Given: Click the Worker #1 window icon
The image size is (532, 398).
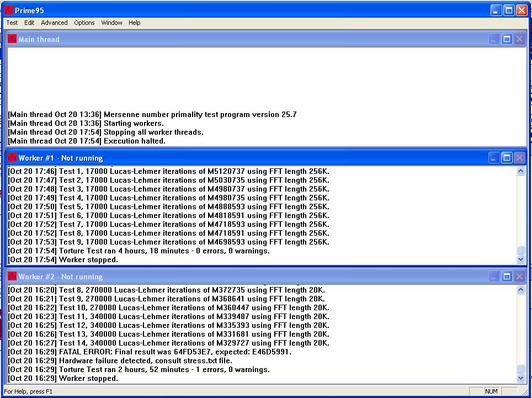Looking at the screenshot, I should [12, 158].
